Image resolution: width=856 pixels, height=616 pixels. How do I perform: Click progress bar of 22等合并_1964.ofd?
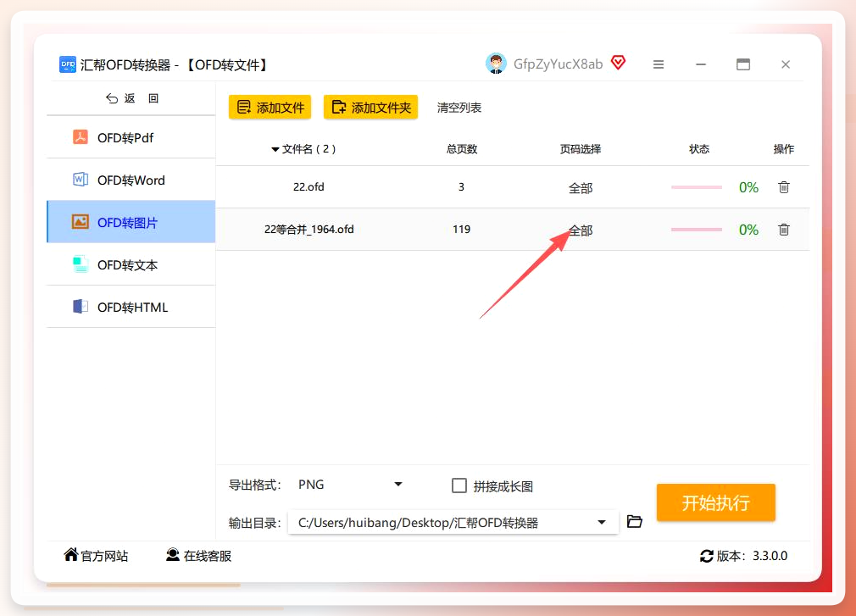[x=697, y=229]
